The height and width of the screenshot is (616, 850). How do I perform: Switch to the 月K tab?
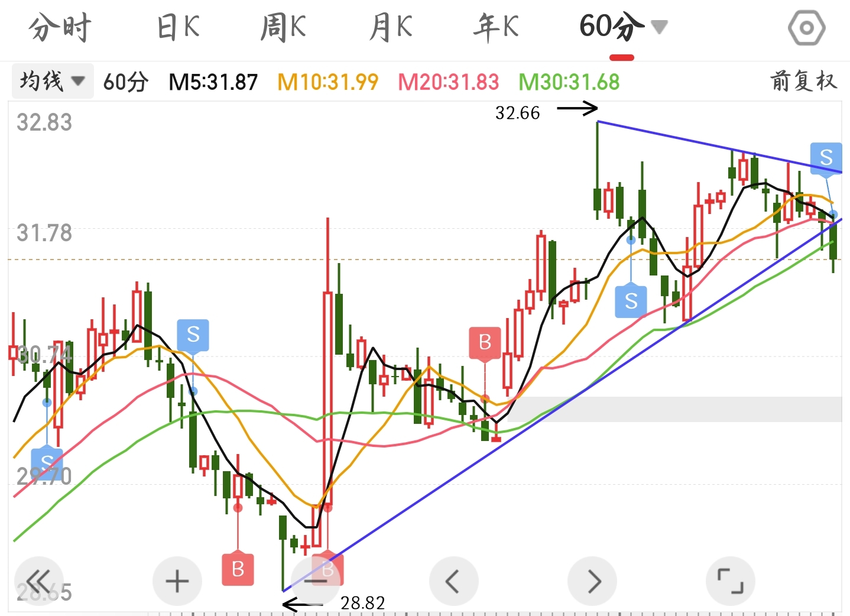coord(390,27)
